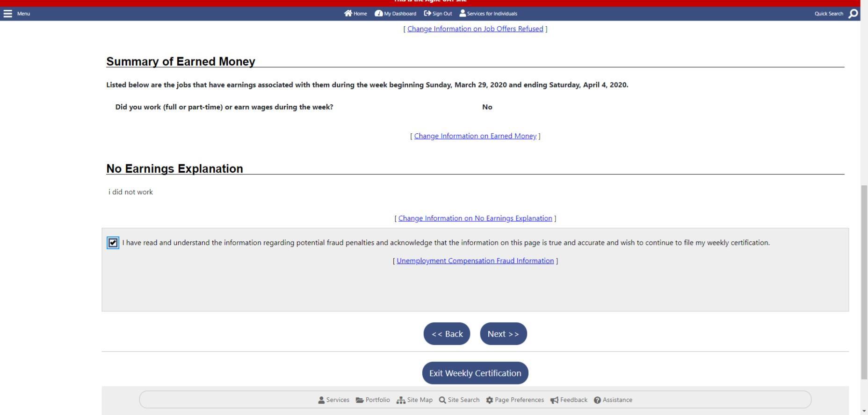Click the Next >> button

pos(503,334)
